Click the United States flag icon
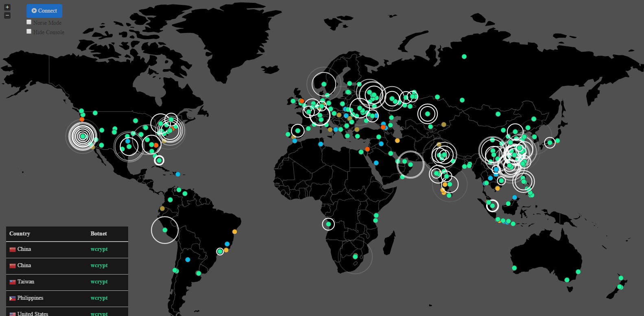Viewport: 644px width, 316px height. [13, 314]
